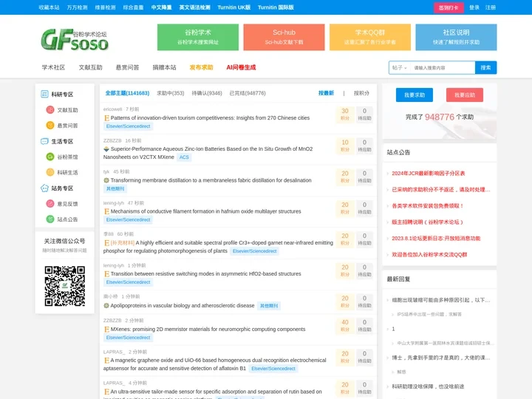Click ACS tag on Zinc-Ion Batteries post
The height and width of the screenshot is (399, 532).
click(184, 157)
